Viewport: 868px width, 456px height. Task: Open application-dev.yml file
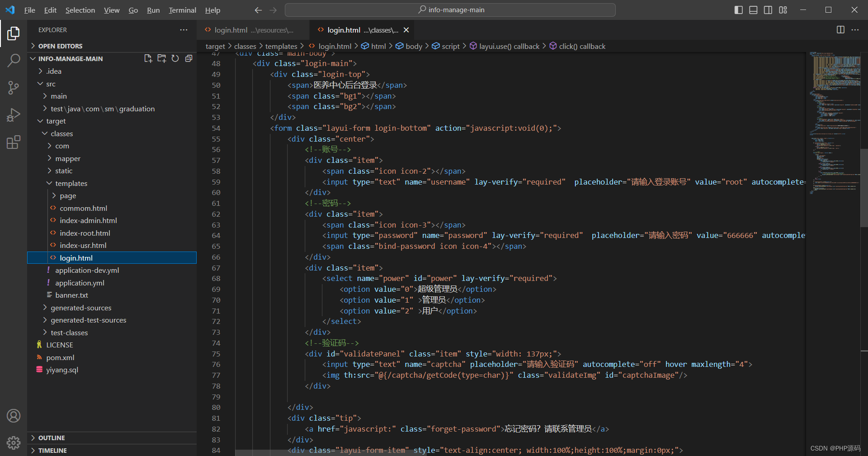point(112,270)
